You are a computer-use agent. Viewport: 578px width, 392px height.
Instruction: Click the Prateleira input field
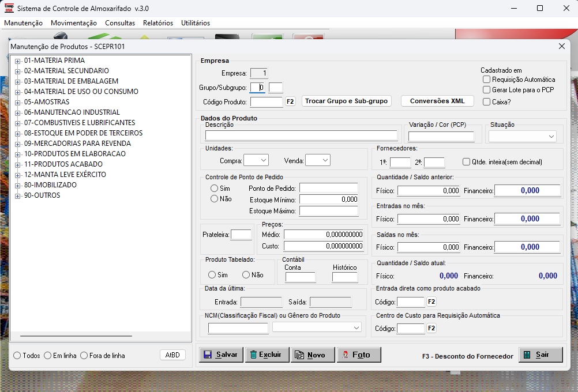pos(241,234)
